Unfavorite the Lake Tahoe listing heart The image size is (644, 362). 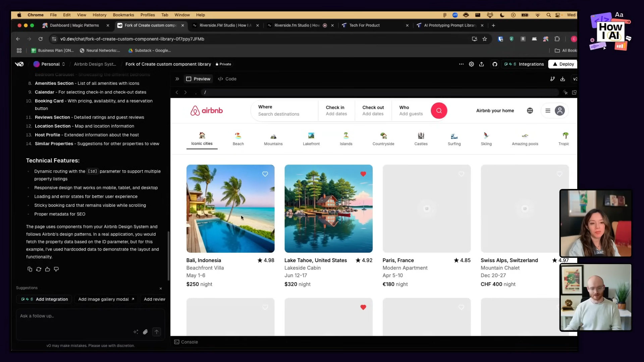[x=363, y=174]
